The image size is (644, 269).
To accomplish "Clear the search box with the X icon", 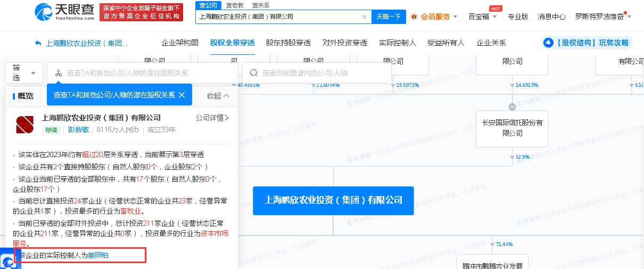I will 364,17.
